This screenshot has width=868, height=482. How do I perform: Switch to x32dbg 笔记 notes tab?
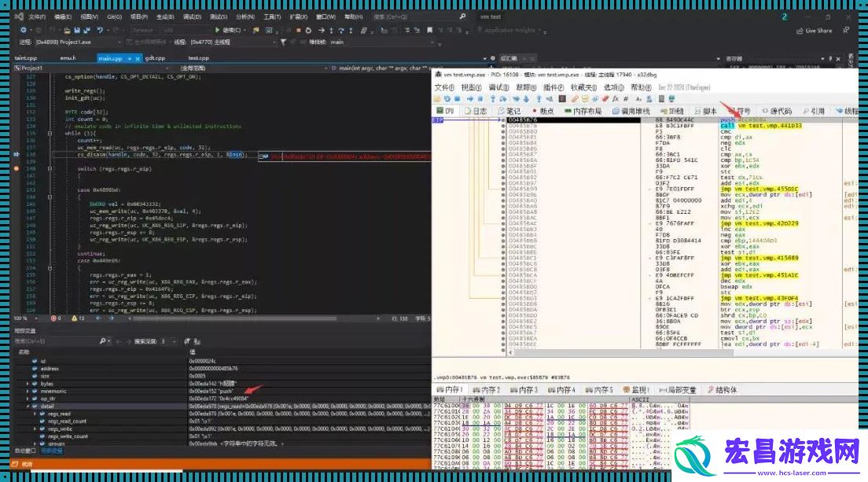(x=509, y=111)
